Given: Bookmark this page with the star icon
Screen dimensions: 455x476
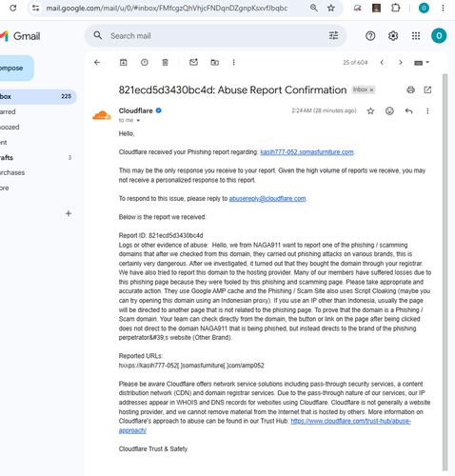Looking at the screenshot, I should point(331,8).
